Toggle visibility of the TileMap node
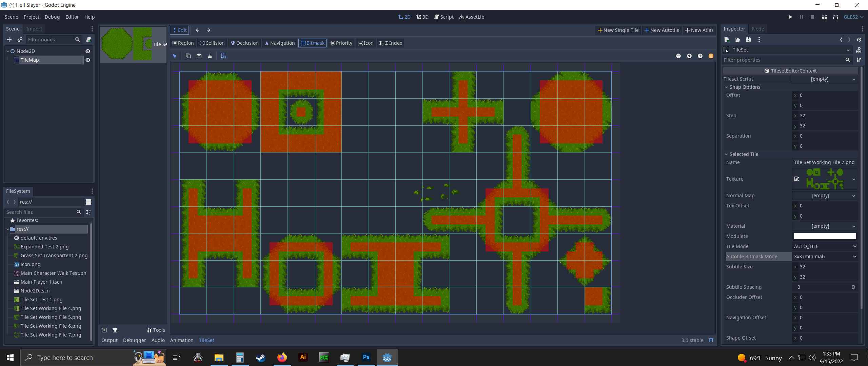This screenshot has height=366, width=868. [87, 60]
